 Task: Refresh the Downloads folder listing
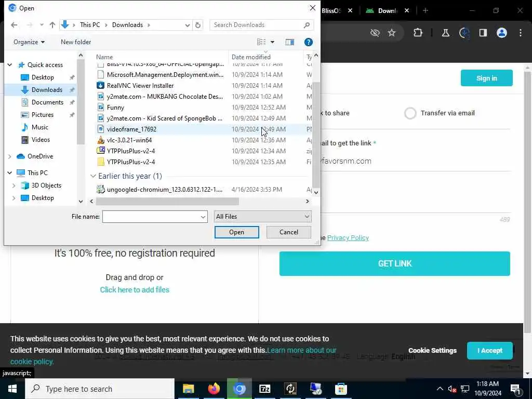198,25
